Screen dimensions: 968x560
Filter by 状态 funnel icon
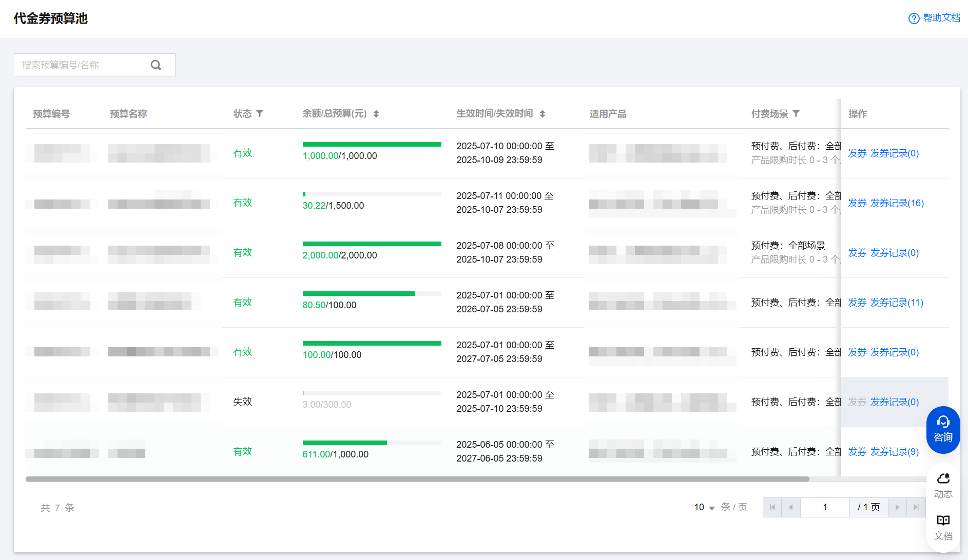click(x=260, y=113)
